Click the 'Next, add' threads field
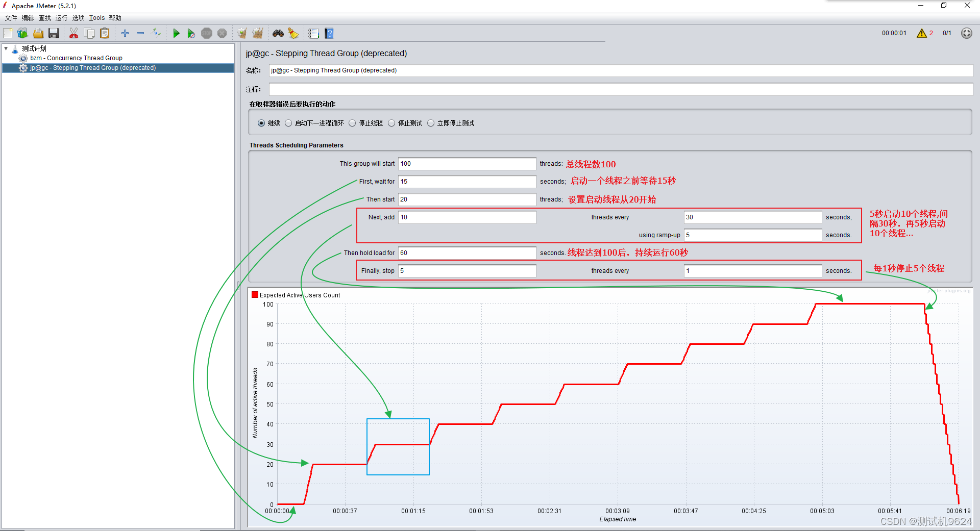Viewport: 980px width, 531px height. (467, 217)
